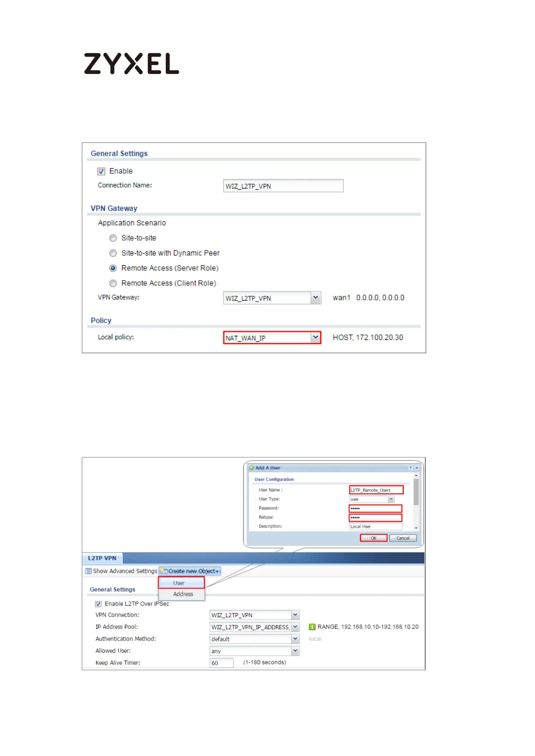The image size is (535, 756).
Task: Select Remote Access (Client Role) radio button
Action: [113, 283]
